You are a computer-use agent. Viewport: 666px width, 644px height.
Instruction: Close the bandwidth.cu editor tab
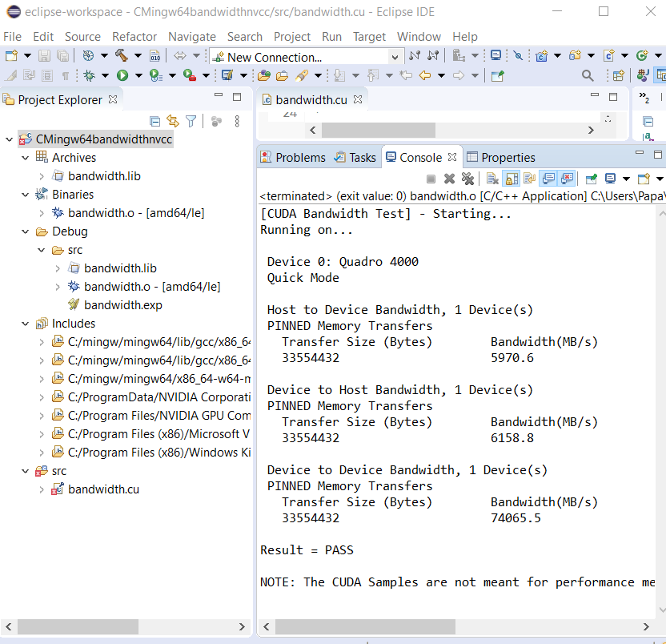coord(358,99)
